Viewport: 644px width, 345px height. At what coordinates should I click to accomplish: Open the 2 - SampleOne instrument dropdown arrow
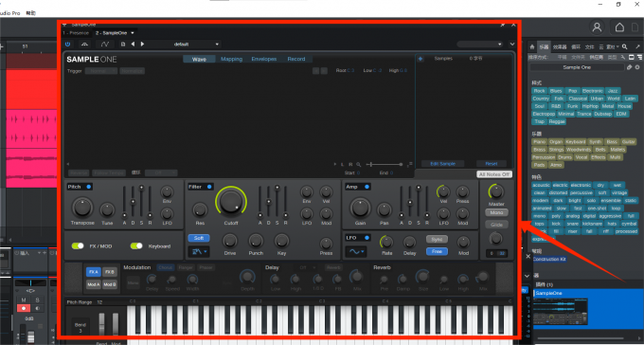pyautogui.click(x=133, y=33)
